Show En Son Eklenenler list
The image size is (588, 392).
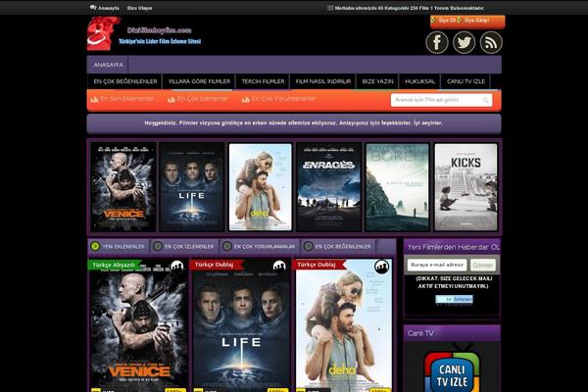[126, 99]
